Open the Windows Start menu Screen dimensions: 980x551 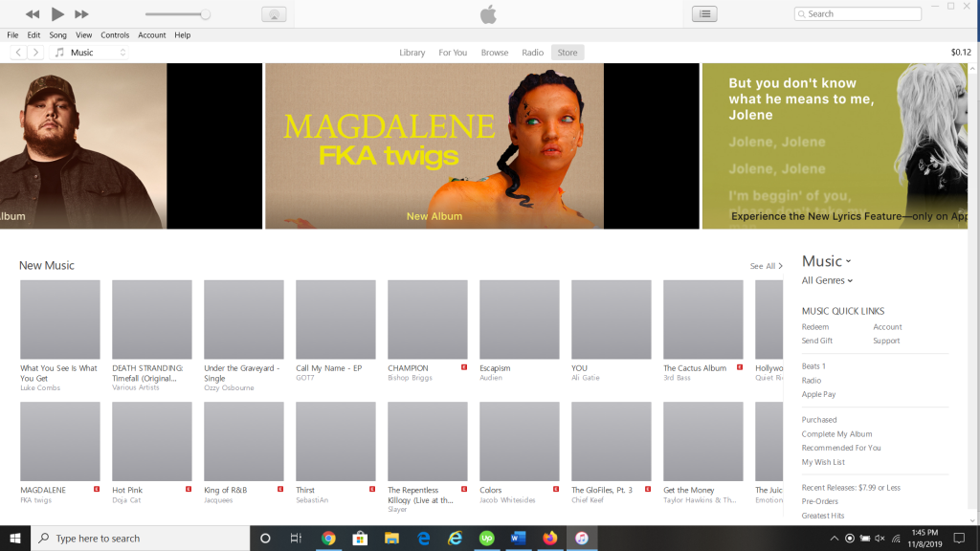15,538
